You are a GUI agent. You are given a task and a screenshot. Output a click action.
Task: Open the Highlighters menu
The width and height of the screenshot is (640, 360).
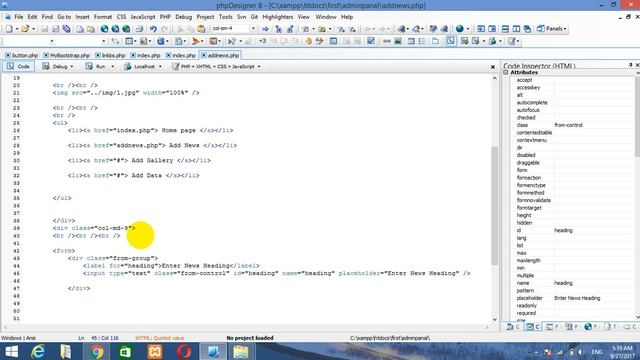point(278,17)
